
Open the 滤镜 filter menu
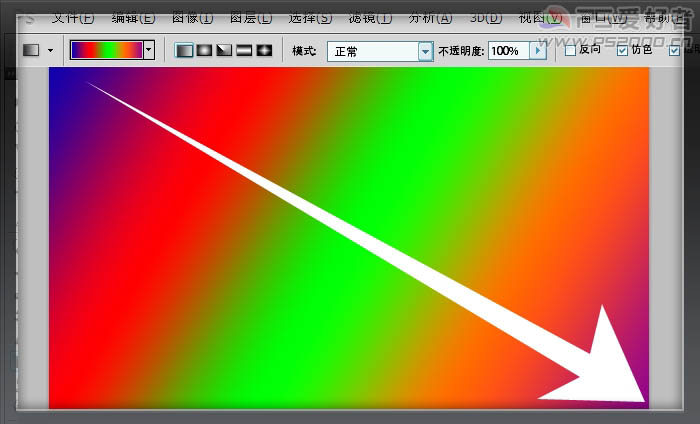(x=370, y=18)
